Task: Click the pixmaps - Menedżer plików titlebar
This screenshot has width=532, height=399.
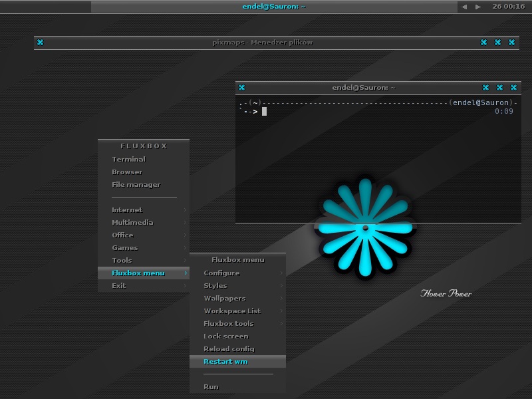Action: pos(262,43)
